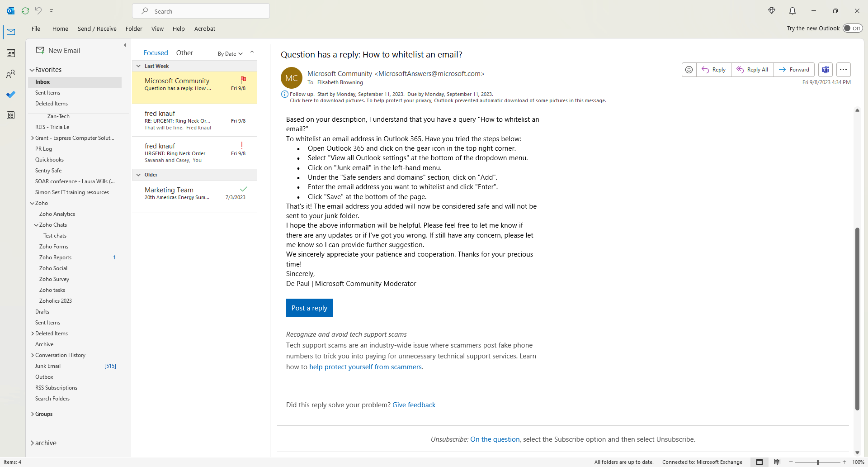The width and height of the screenshot is (868, 467).
Task: Open the By Date sort dropdown
Action: click(x=230, y=53)
